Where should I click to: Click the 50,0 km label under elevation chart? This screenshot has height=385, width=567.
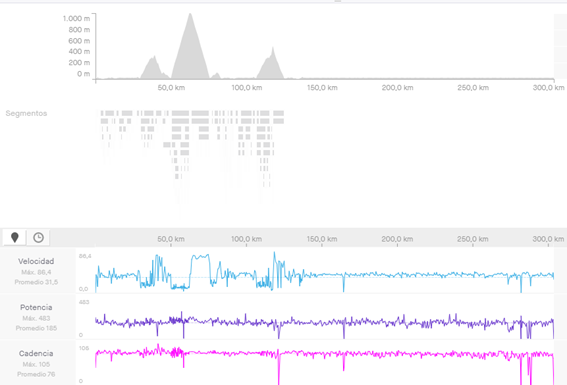[171, 88]
